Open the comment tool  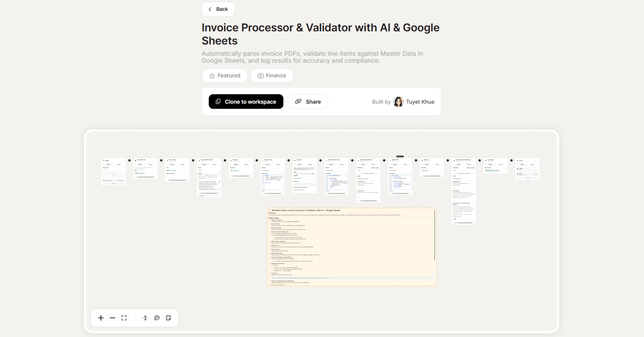[x=157, y=318]
